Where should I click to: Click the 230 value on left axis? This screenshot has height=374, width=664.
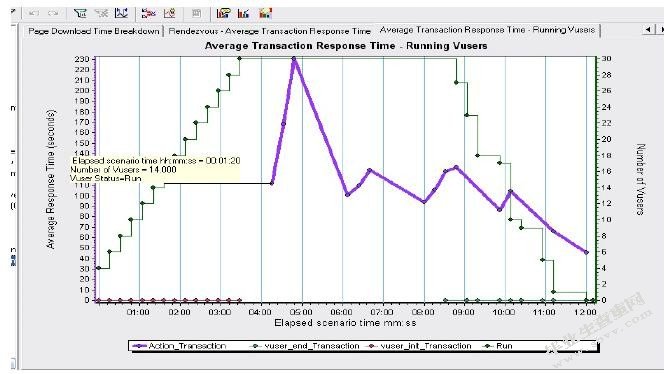tap(82, 59)
